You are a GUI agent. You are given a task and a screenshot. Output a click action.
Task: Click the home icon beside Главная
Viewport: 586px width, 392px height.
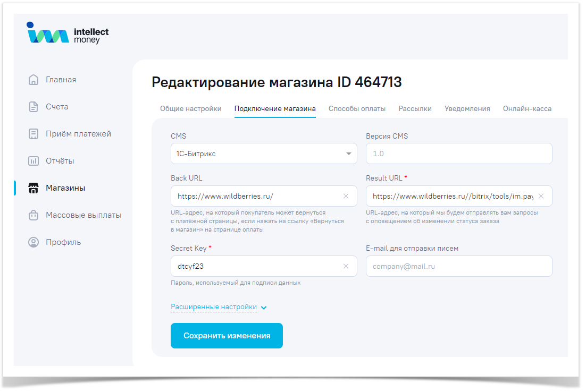tap(34, 80)
